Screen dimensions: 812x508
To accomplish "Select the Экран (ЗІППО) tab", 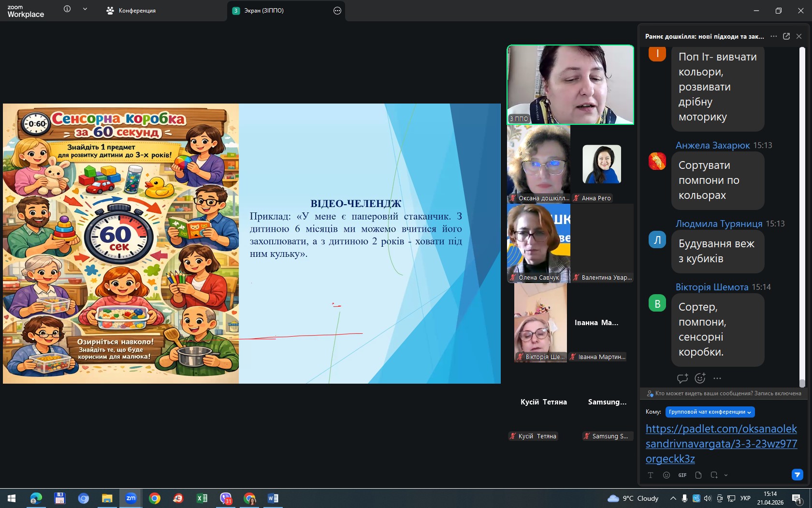I will (263, 11).
